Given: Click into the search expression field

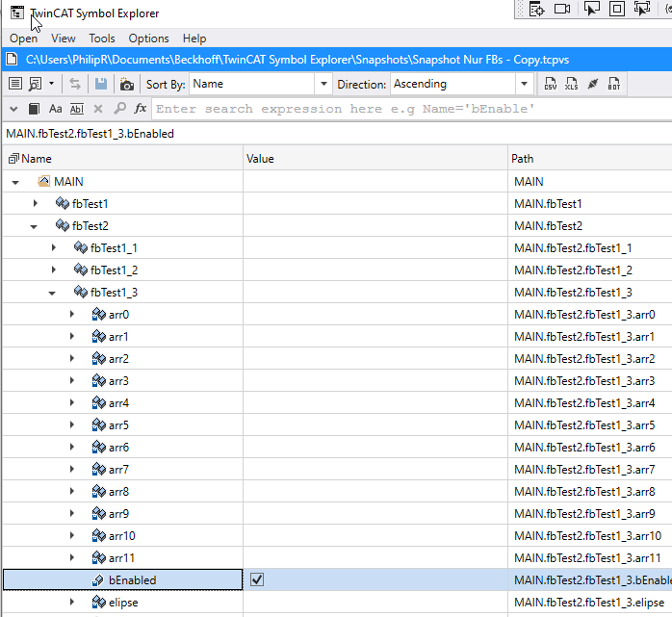Looking at the screenshot, I should tap(411, 109).
